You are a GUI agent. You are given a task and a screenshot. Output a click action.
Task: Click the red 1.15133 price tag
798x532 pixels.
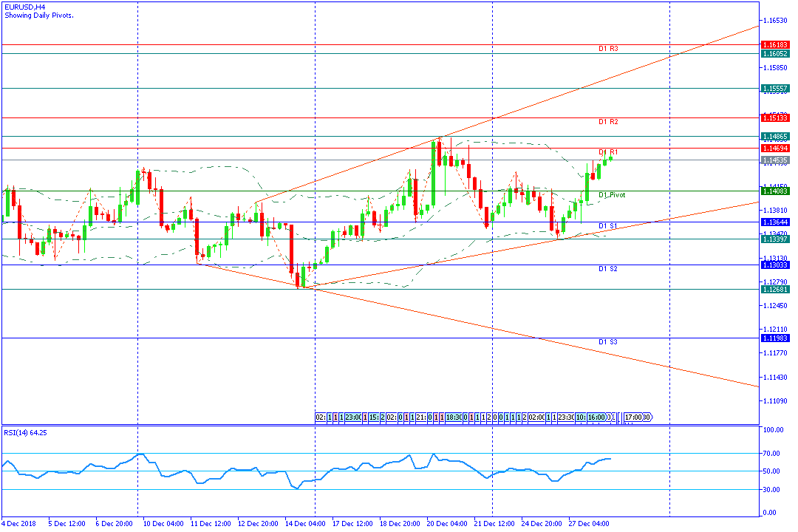click(776, 118)
